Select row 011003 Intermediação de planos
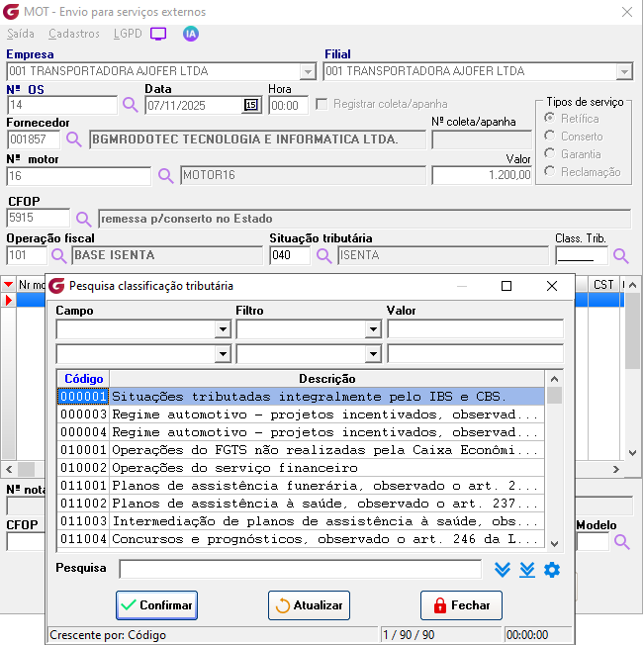644x645 pixels. point(301,521)
